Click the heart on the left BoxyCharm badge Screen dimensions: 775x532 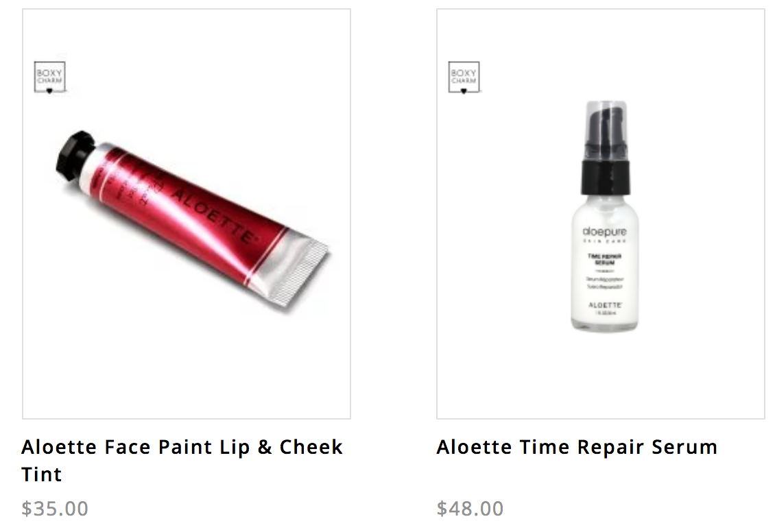point(49,91)
